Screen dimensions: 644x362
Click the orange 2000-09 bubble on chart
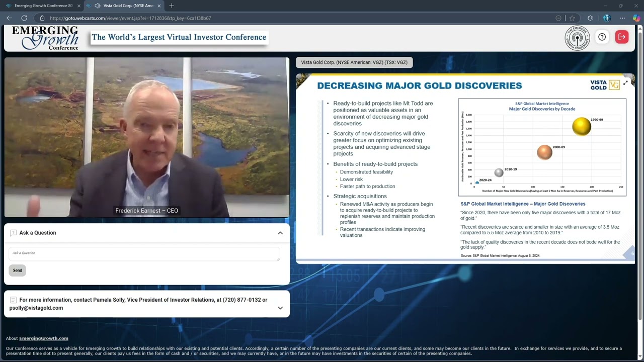544,152
